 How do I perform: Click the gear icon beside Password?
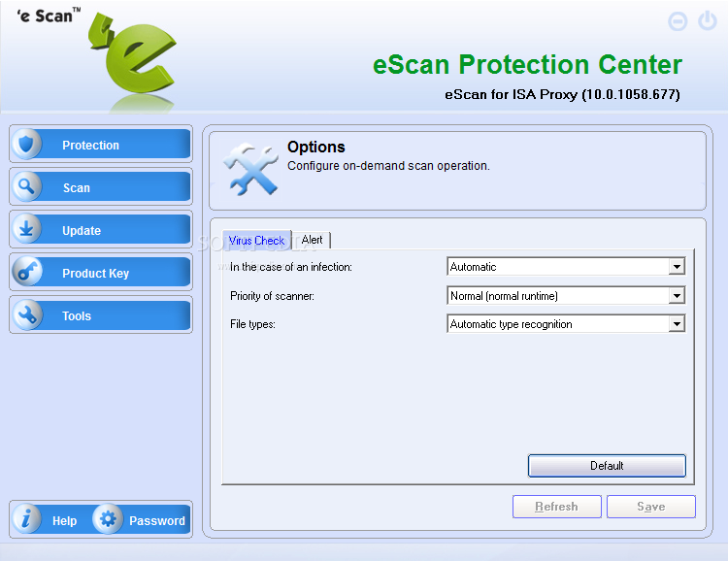coord(108,518)
